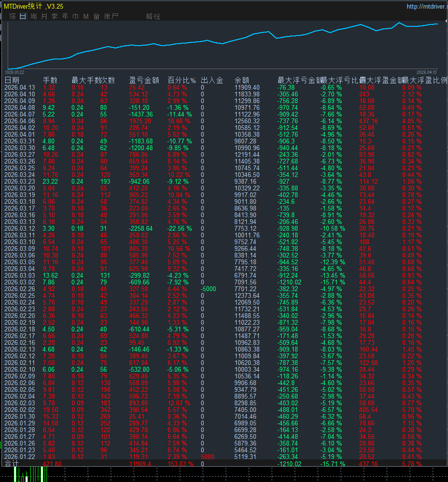Select the 2026.04.13 row date
Viewport: 448px width, 482px height.
20,87
